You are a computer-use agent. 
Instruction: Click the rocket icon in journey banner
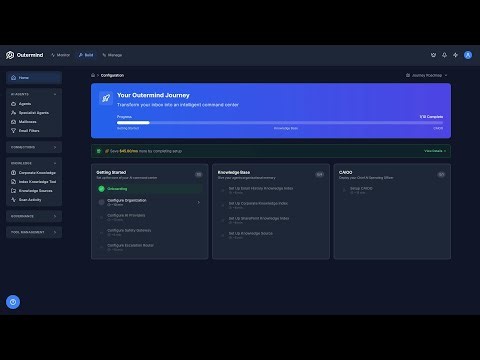pyautogui.click(x=106, y=98)
